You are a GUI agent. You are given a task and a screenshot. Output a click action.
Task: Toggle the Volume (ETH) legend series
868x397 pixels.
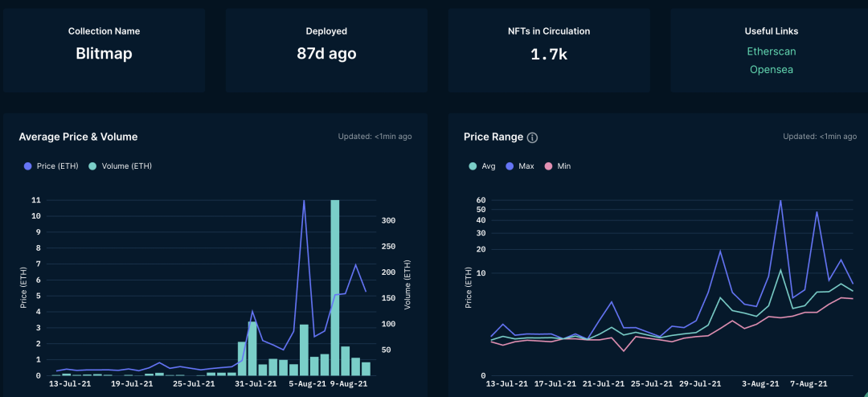[x=121, y=166]
